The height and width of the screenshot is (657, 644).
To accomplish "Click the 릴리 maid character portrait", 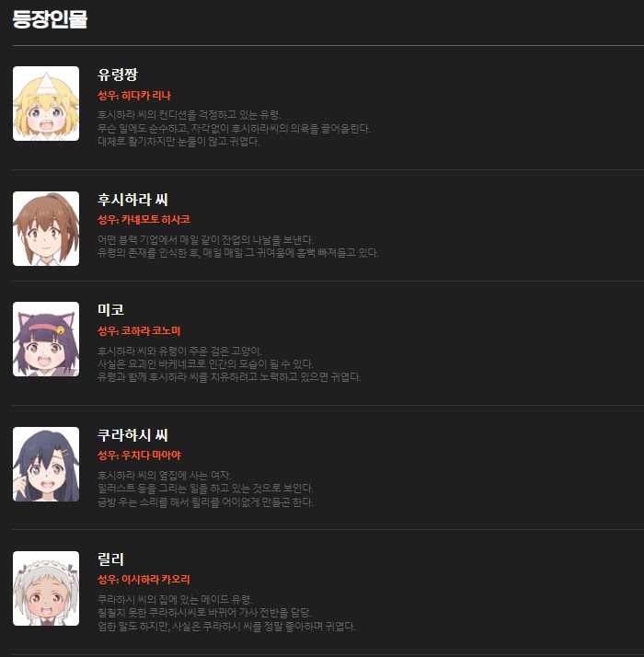I will point(46,588).
